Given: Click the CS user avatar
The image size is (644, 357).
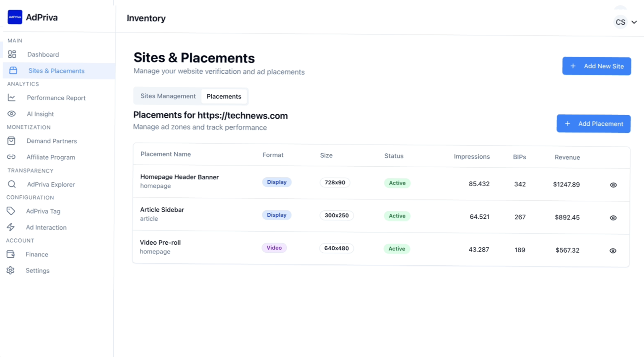Looking at the screenshot, I should [x=620, y=22].
